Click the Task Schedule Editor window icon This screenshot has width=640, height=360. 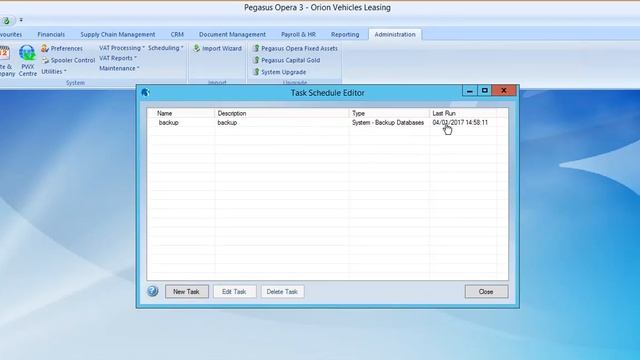tap(145, 92)
